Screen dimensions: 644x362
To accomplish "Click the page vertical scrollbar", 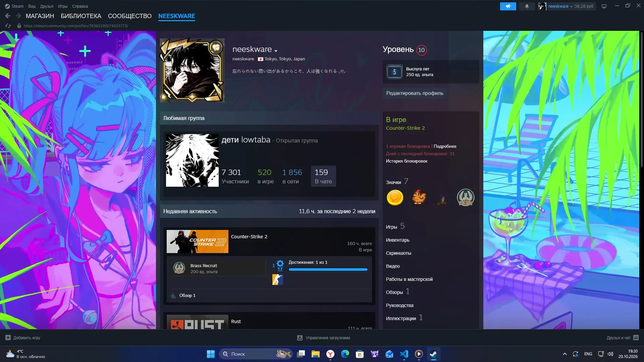I will pos(642,101).
